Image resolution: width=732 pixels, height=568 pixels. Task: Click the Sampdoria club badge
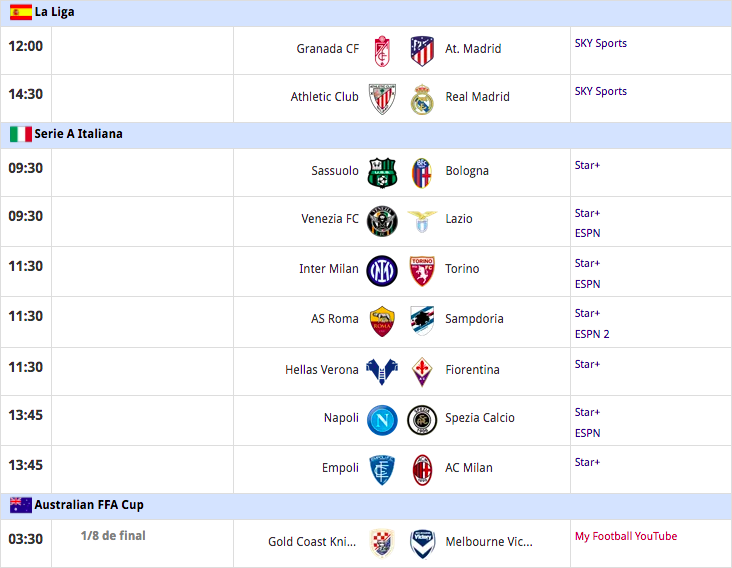coord(422,321)
